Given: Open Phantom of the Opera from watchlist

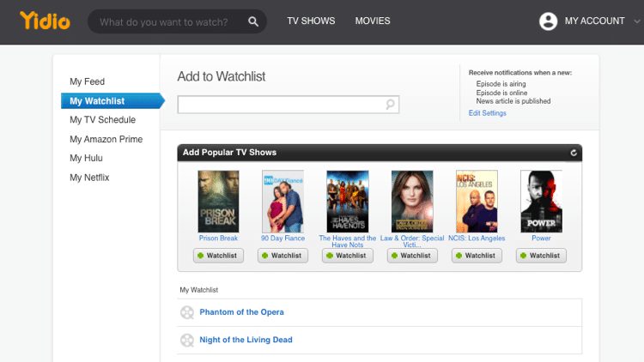Looking at the screenshot, I should pyautogui.click(x=241, y=312).
